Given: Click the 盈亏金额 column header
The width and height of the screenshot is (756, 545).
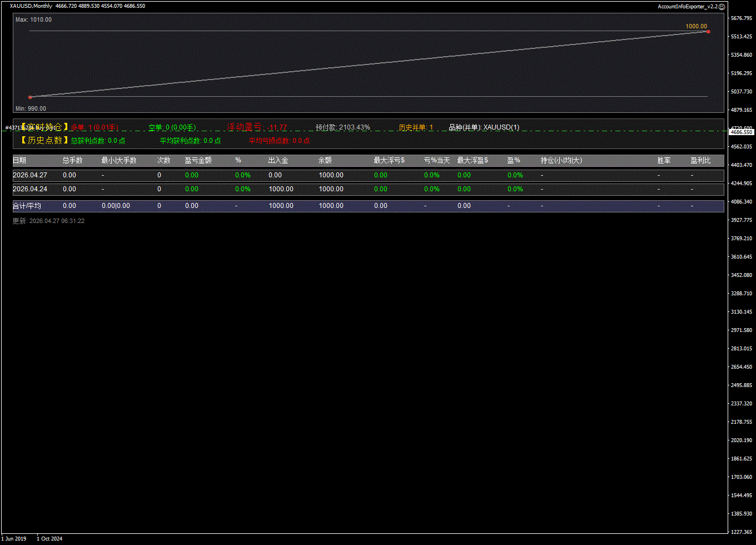Looking at the screenshot, I should [x=198, y=161].
